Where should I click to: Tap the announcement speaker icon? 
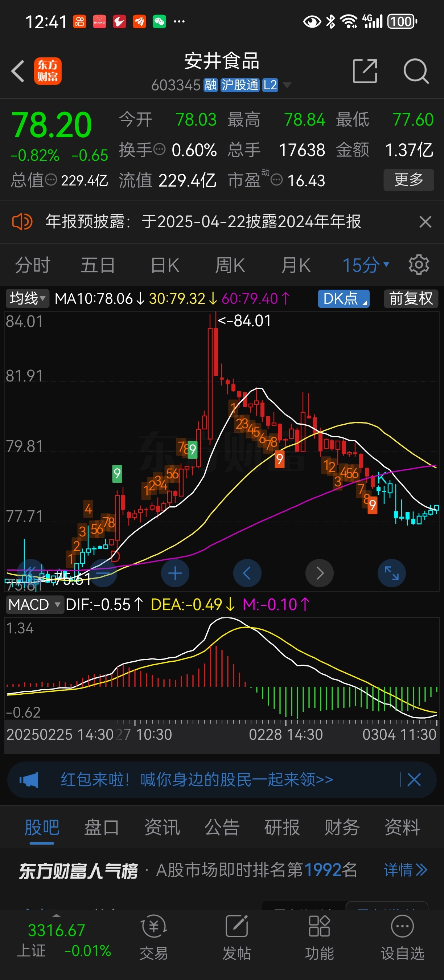click(x=22, y=221)
